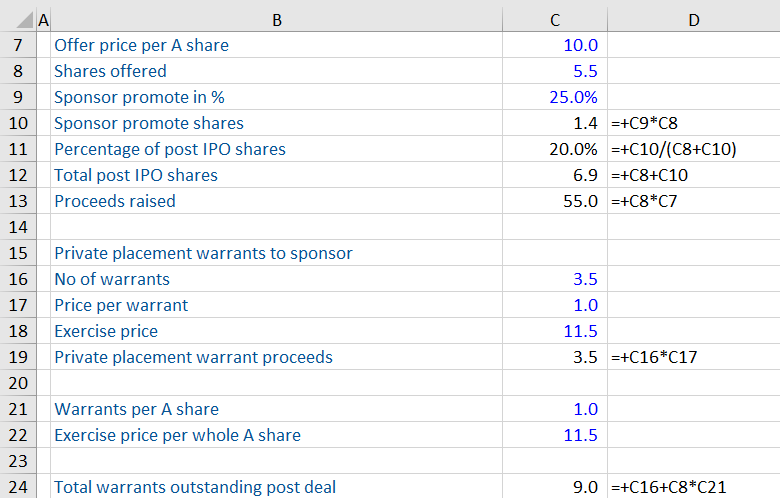Click the 'Exercise price per whole A share' label

177,435
